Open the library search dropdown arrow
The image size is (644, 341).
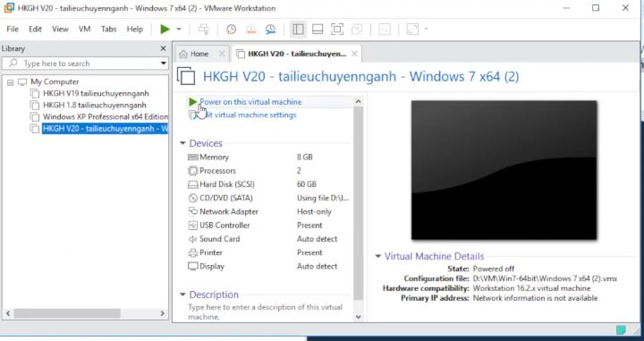(x=164, y=64)
